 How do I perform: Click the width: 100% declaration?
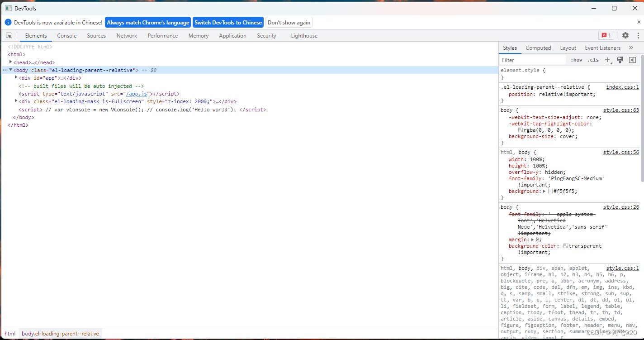[x=527, y=159]
